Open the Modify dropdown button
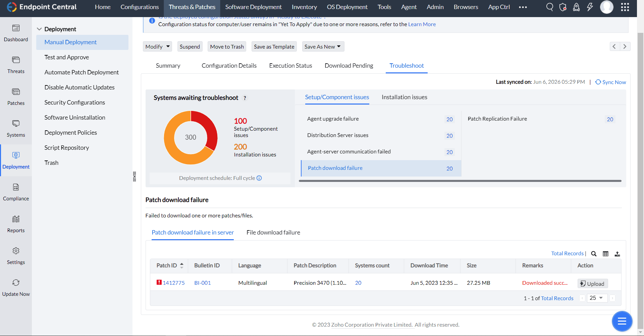644x336 pixels. point(157,47)
